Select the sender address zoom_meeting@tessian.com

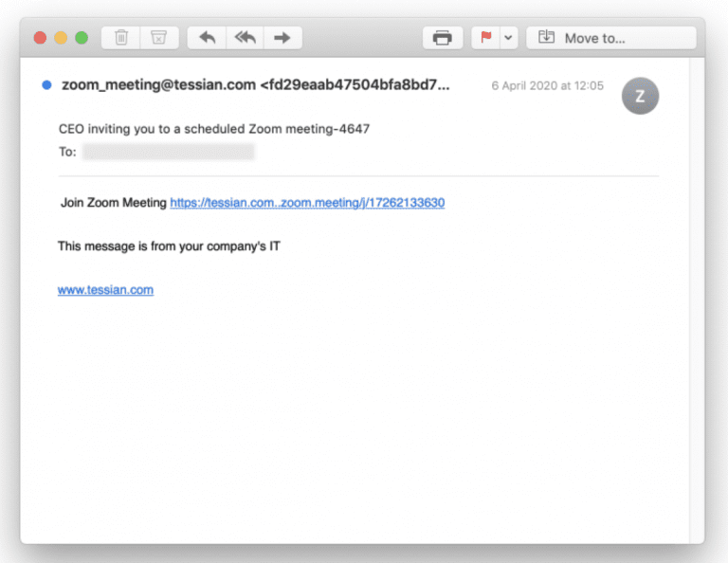point(159,85)
